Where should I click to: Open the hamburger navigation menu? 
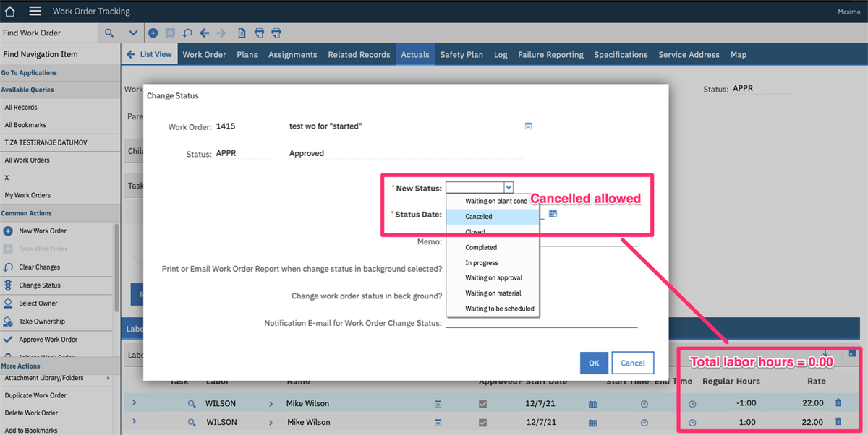[x=35, y=12]
